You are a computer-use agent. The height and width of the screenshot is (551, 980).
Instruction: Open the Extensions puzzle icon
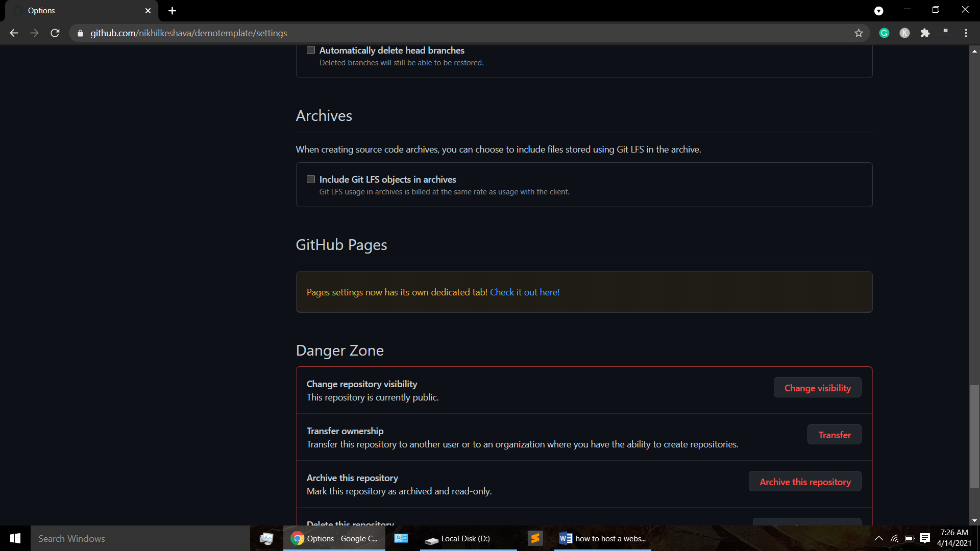(925, 33)
